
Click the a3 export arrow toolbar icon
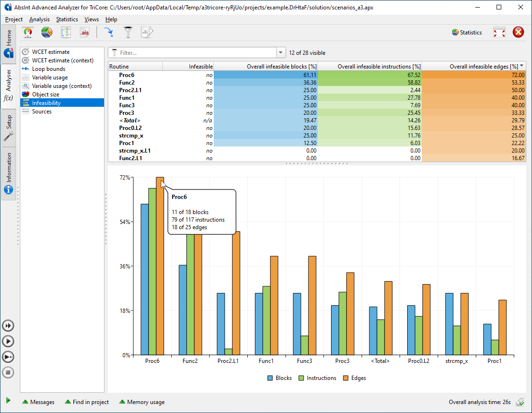[x=147, y=32]
